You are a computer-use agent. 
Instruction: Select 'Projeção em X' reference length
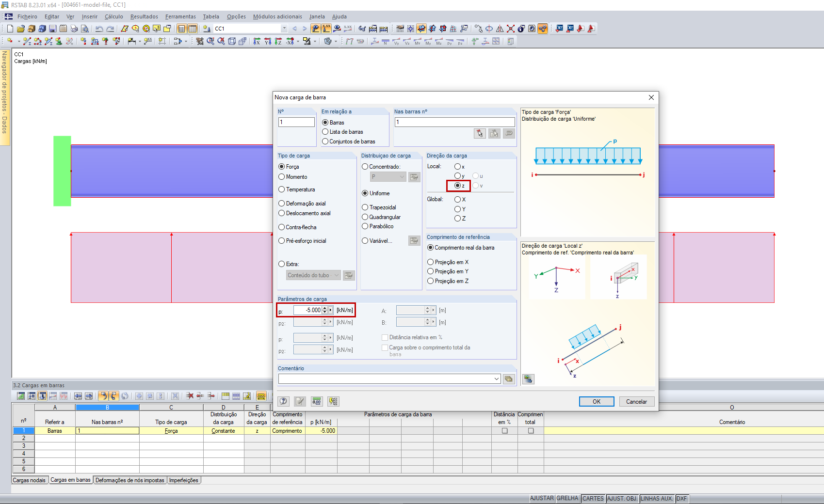[x=448, y=262]
